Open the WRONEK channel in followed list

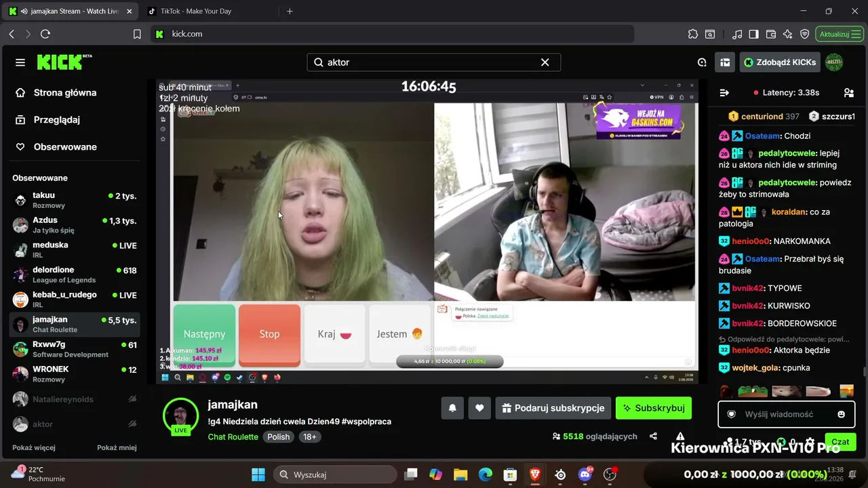pyautogui.click(x=75, y=374)
